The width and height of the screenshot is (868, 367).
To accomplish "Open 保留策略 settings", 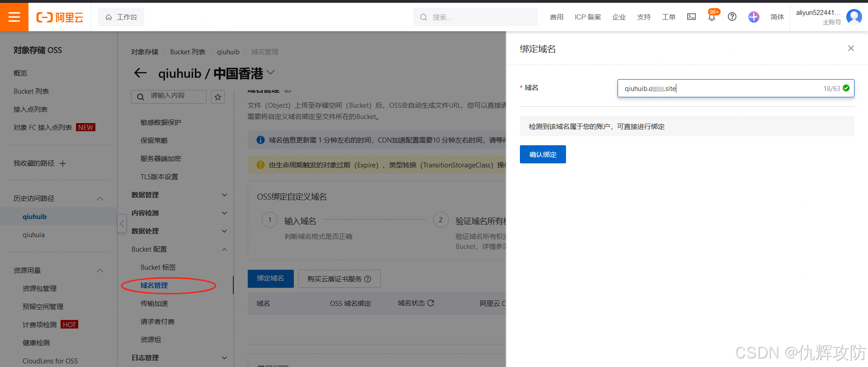I will 154,140.
